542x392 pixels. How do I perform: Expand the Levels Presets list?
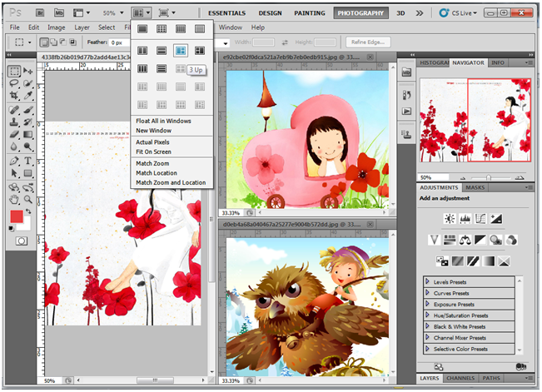[428, 282]
